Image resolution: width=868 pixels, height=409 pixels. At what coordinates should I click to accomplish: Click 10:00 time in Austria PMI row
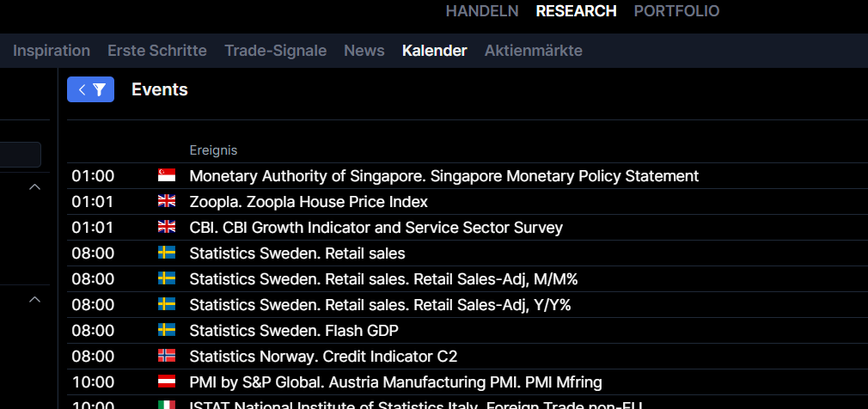point(93,382)
